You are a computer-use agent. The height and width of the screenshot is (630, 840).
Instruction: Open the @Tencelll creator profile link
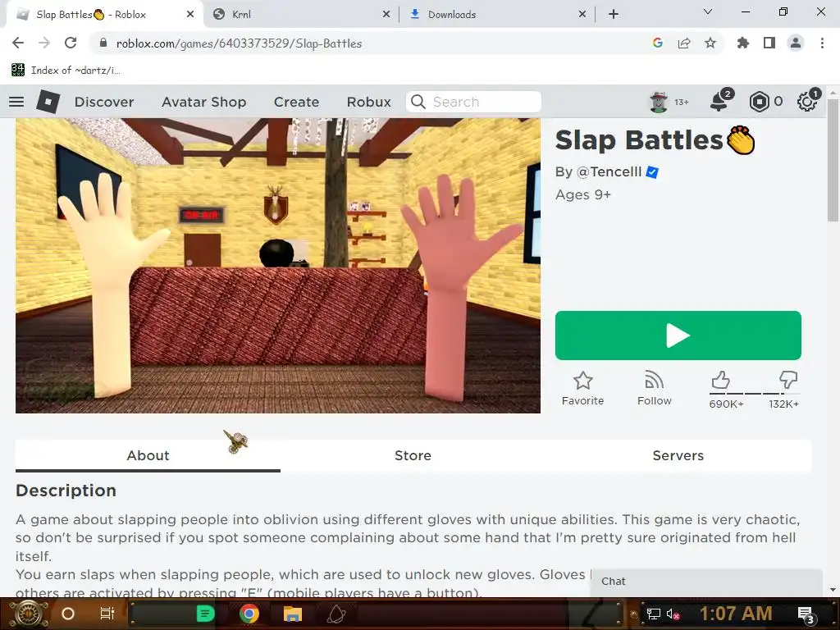[609, 172]
